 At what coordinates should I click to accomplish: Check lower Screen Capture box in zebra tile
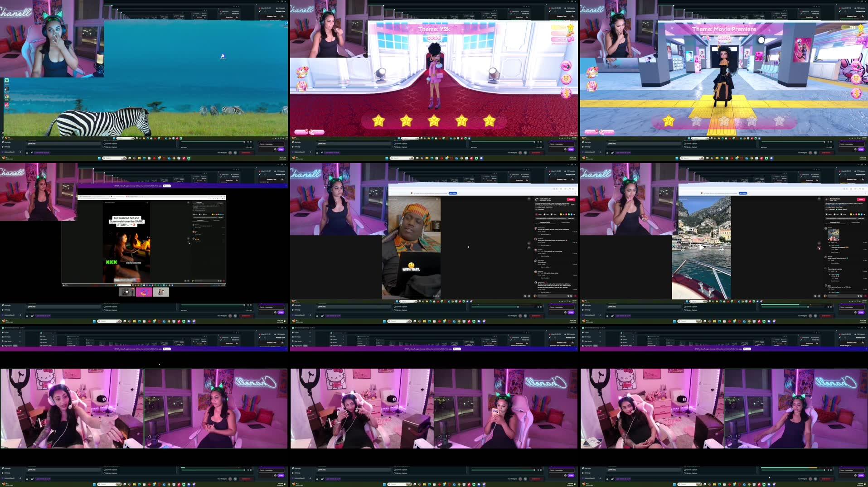pyautogui.click(x=104, y=147)
